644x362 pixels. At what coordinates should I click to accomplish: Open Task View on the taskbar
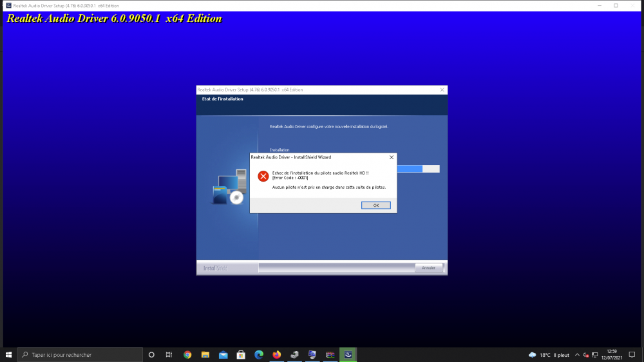(x=169, y=355)
